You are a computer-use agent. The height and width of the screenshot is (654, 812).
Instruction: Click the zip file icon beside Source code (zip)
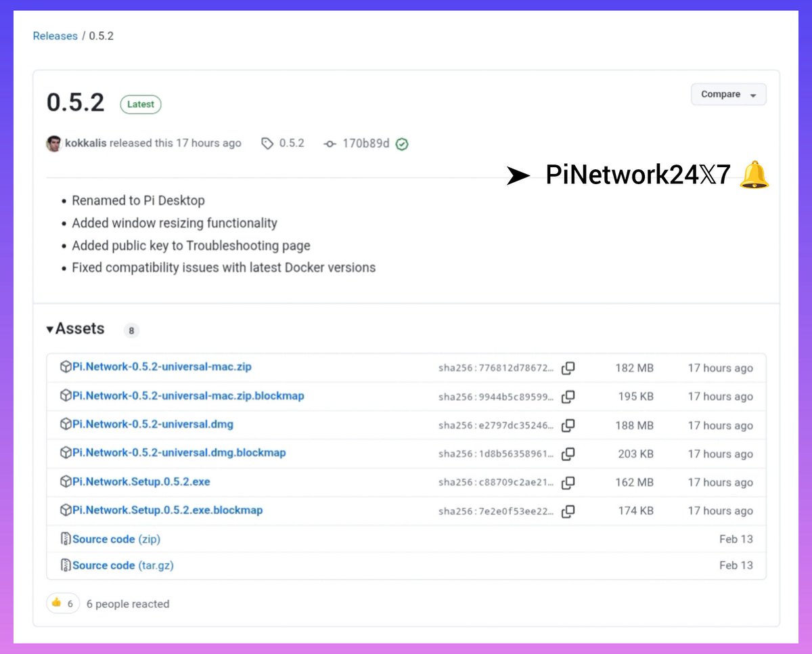65,539
